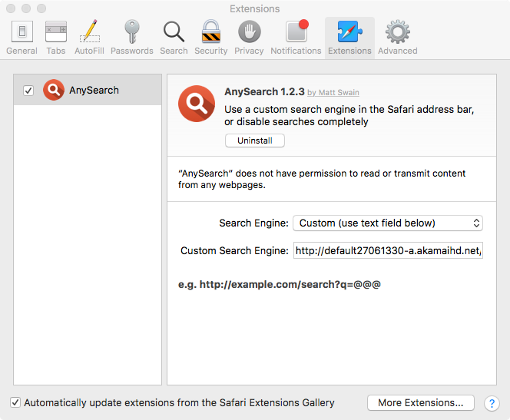This screenshot has height=420, width=510.
Task: Click the red close window button
Action: pos(11,8)
